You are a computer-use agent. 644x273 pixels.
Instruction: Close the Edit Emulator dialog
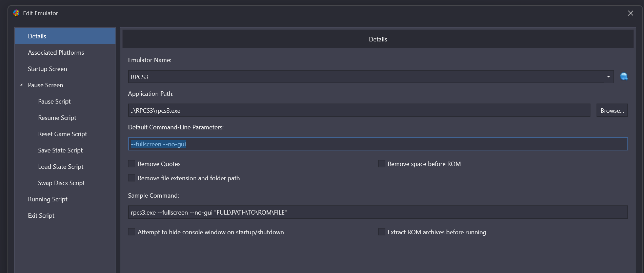tap(630, 13)
